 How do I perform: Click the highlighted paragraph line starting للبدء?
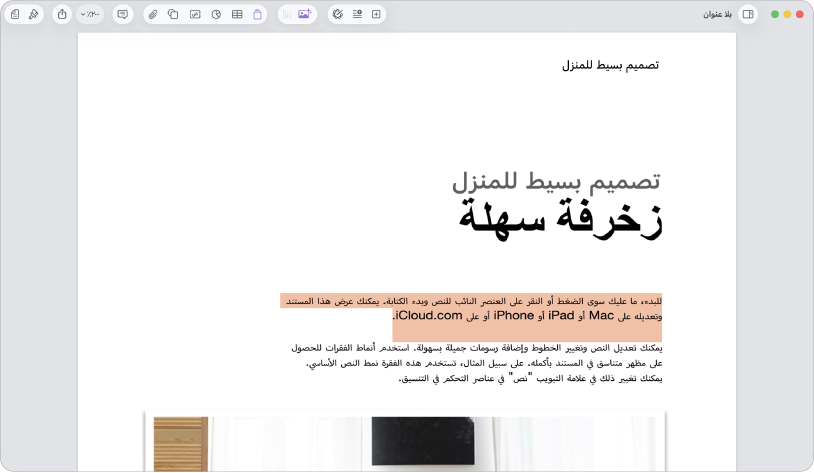[x=474, y=301]
